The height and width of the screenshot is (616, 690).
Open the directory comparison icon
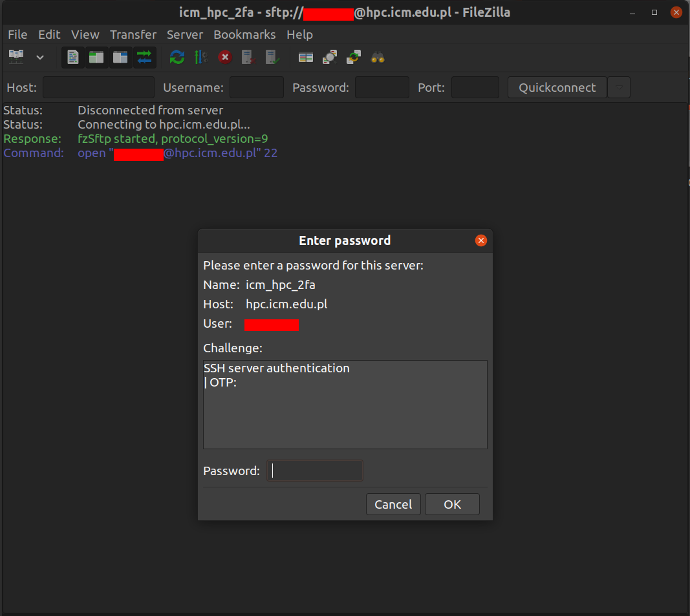point(330,58)
